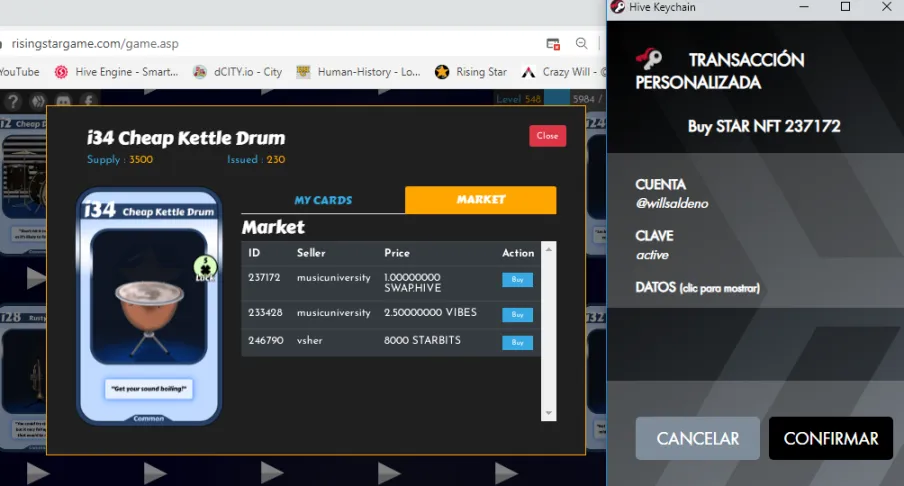Click the market list scroll down arrow
The width and height of the screenshot is (904, 486).
(x=548, y=413)
